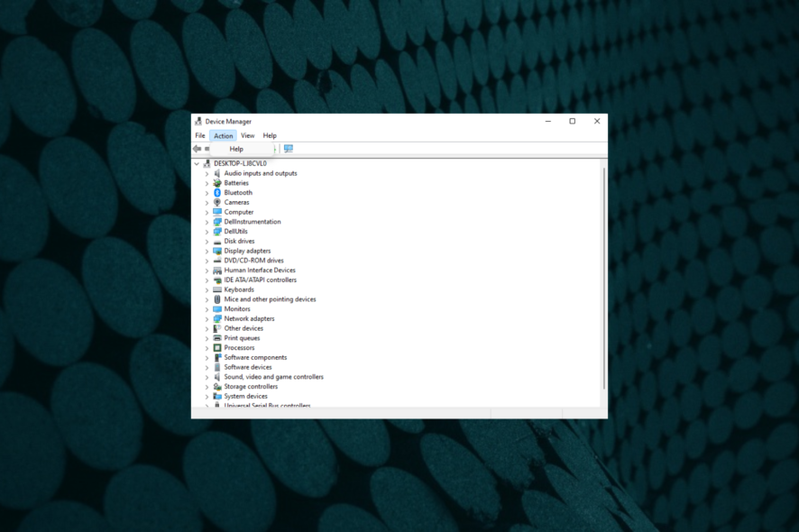This screenshot has height=532, width=799.
Task: Expand the Disk drives chevron
Action: point(207,242)
